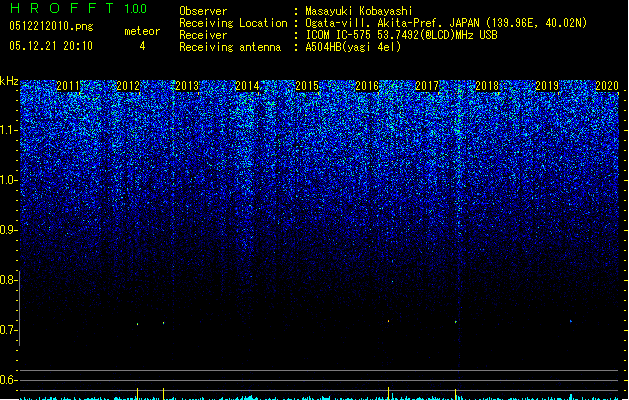Click the meteor echo dot after 2017

(456, 322)
